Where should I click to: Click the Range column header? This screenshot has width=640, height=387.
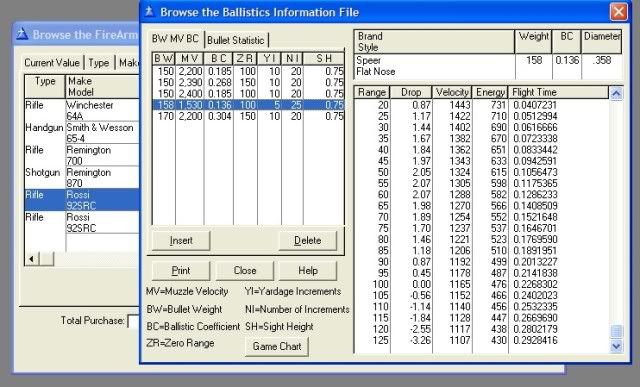click(372, 92)
